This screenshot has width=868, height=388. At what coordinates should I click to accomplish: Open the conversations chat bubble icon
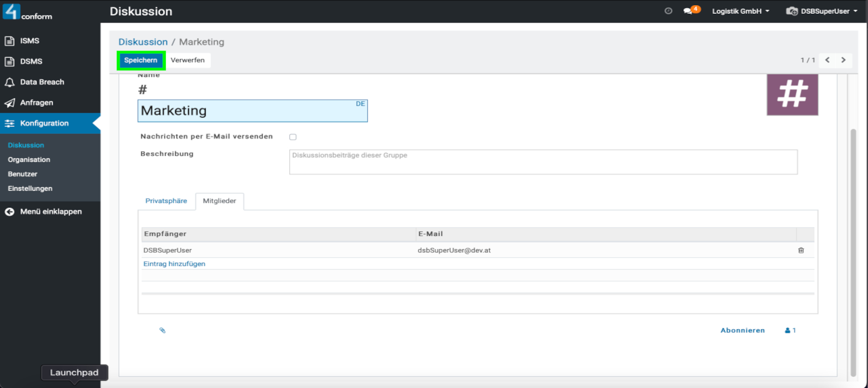pyautogui.click(x=688, y=11)
